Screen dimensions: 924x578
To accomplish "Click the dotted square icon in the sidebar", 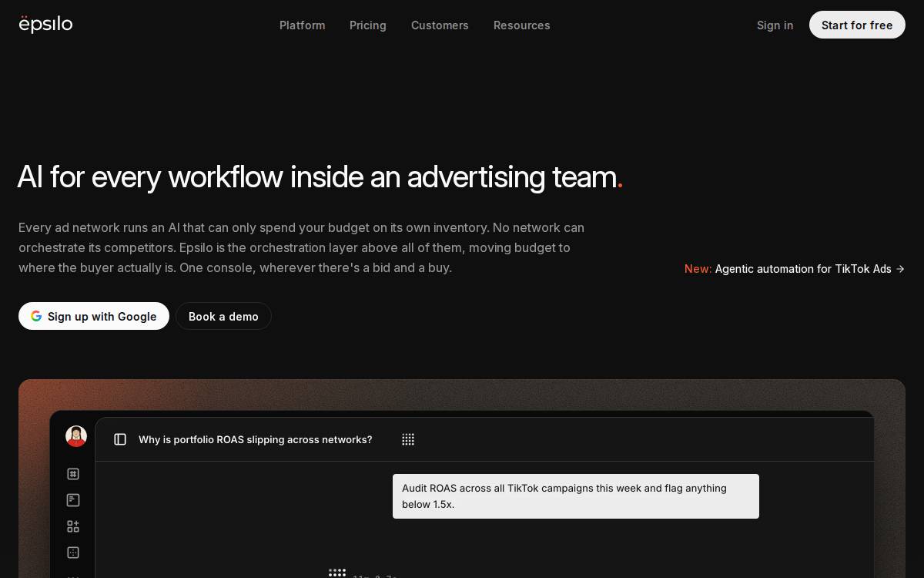I will [x=73, y=553].
